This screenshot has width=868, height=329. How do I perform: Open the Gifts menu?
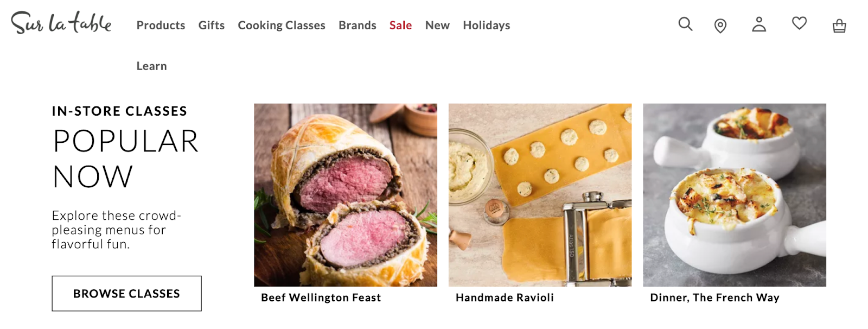tap(211, 25)
